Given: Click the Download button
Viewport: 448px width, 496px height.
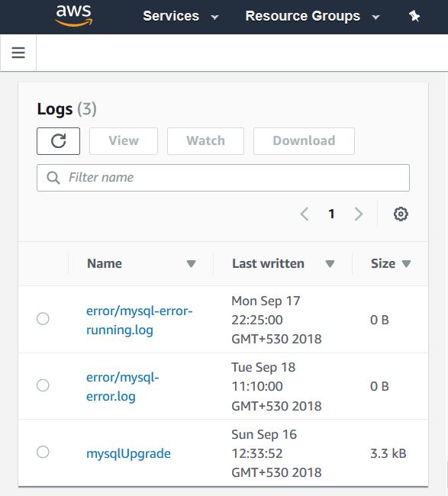Looking at the screenshot, I should pos(304,141).
